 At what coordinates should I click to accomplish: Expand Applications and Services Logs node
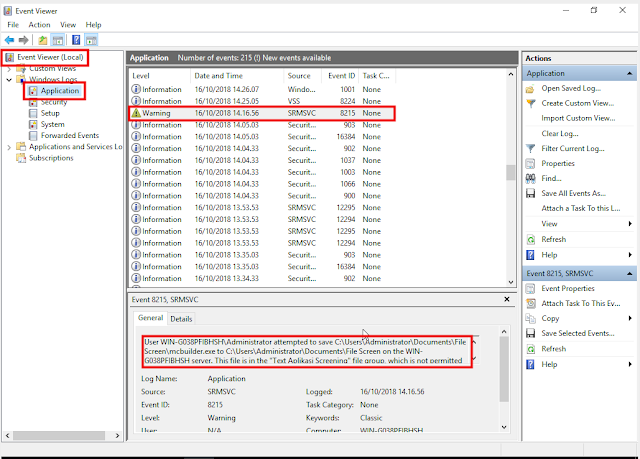tap(9, 147)
